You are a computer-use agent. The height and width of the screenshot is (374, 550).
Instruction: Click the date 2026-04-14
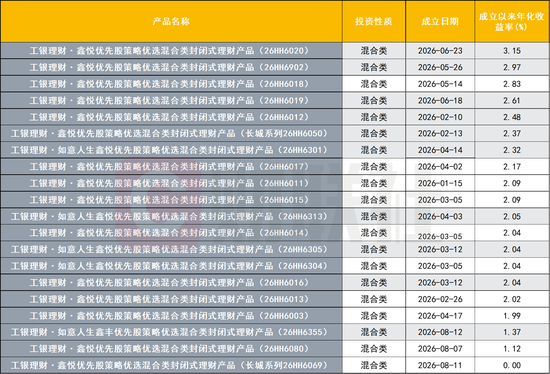440,150
